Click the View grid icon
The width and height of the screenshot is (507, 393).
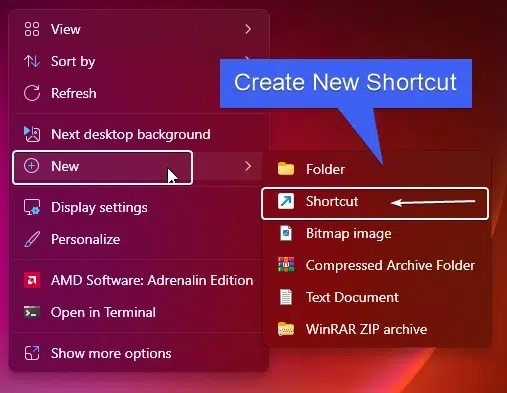coord(32,29)
